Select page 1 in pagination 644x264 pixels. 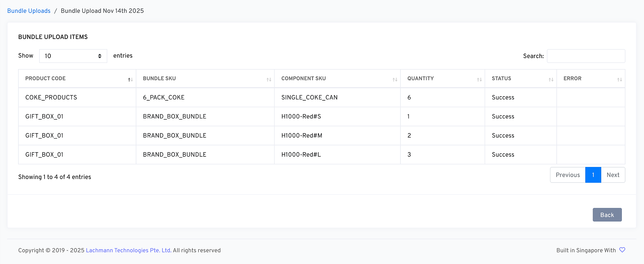(593, 175)
